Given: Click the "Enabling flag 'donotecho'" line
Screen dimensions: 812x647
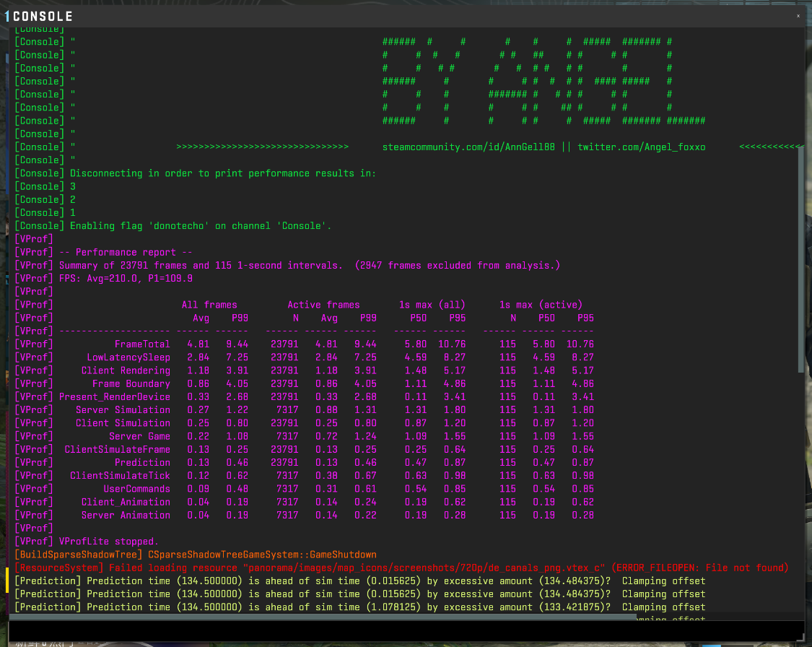Looking at the screenshot, I should coord(173,226).
